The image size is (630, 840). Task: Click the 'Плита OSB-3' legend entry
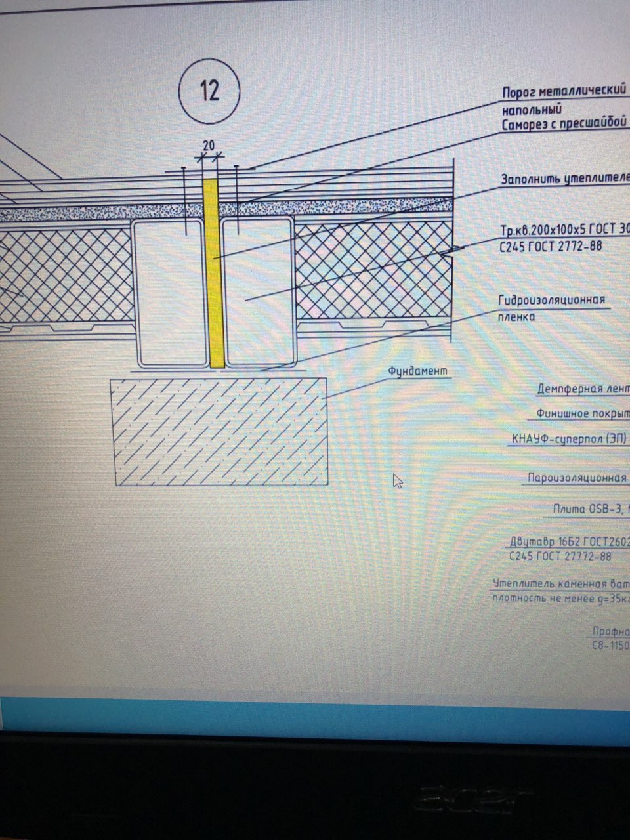pyautogui.click(x=591, y=509)
